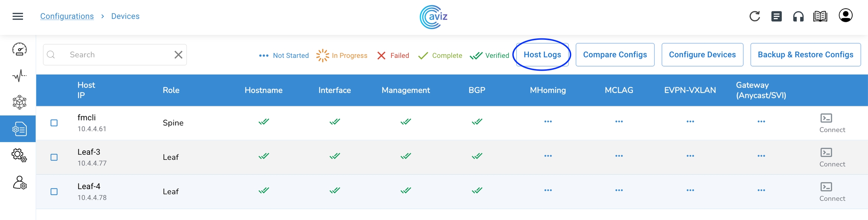Screen dimensions: 868x220
Task: Click the Connect terminal icon for fmcli
Action: point(826,118)
